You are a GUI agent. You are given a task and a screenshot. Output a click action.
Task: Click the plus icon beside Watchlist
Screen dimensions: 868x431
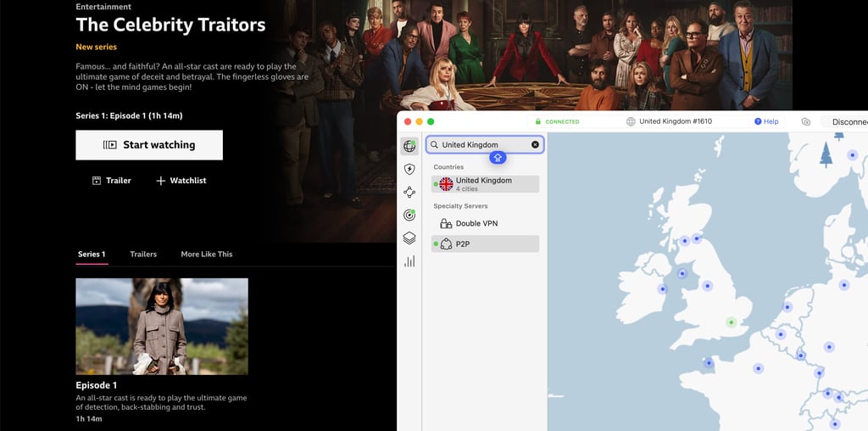point(160,181)
